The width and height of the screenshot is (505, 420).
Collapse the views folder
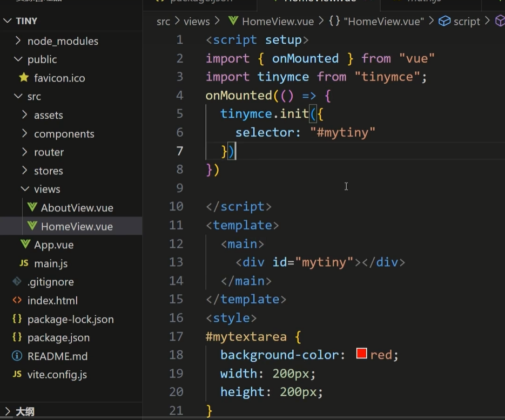(25, 189)
